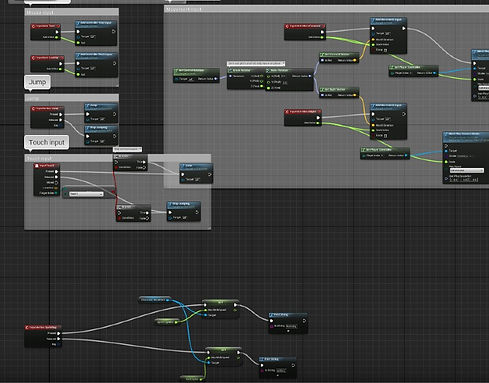Select the Jump function node in Jump comment
This screenshot has height=383, width=489.
(101, 113)
